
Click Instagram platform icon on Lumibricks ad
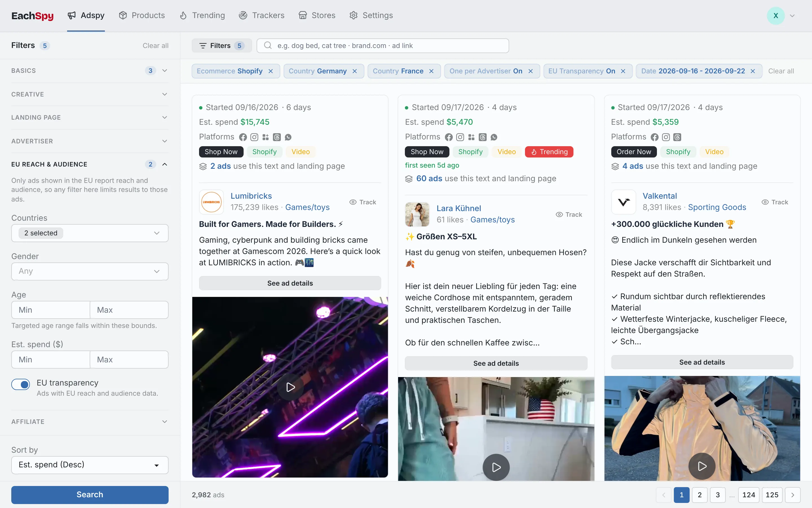tap(254, 137)
